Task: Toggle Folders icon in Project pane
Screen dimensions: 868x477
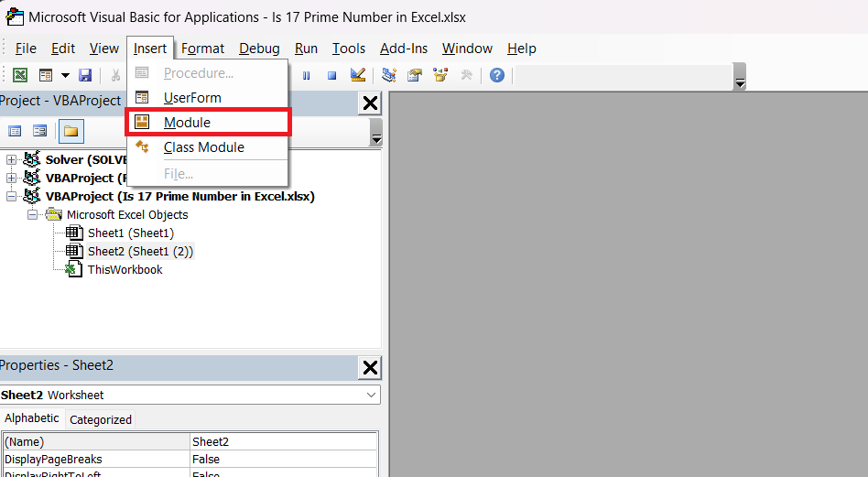Action: [71, 131]
